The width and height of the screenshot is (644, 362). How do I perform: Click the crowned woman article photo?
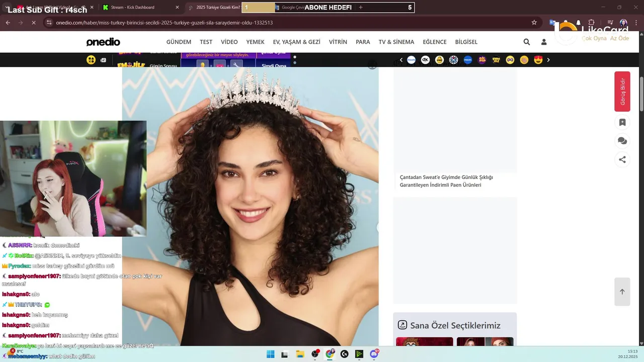tap(250, 206)
